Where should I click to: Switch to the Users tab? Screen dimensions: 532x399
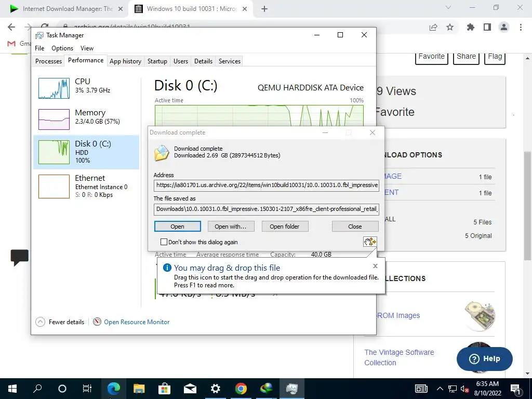tap(181, 61)
